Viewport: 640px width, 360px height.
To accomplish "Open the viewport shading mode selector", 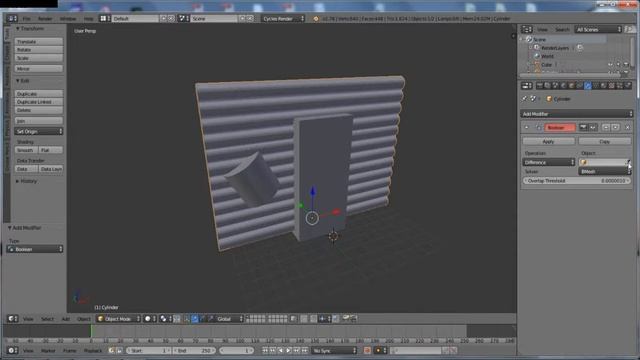I will point(150,319).
